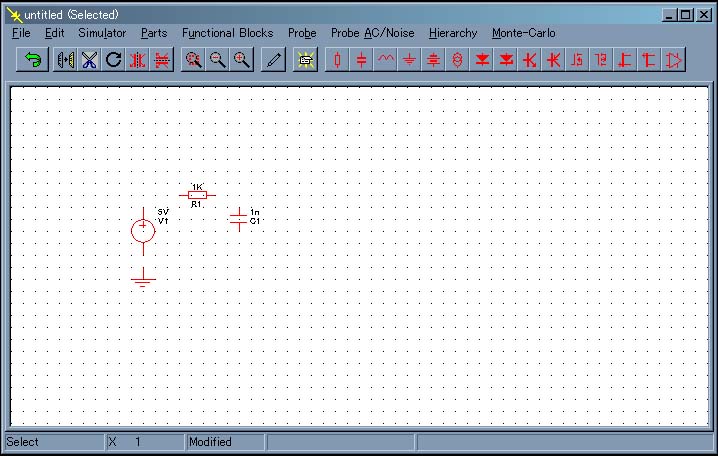Click the 'Select' status bar field
The height and width of the screenshot is (456, 718).
pyautogui.click(x=54, y=442)
